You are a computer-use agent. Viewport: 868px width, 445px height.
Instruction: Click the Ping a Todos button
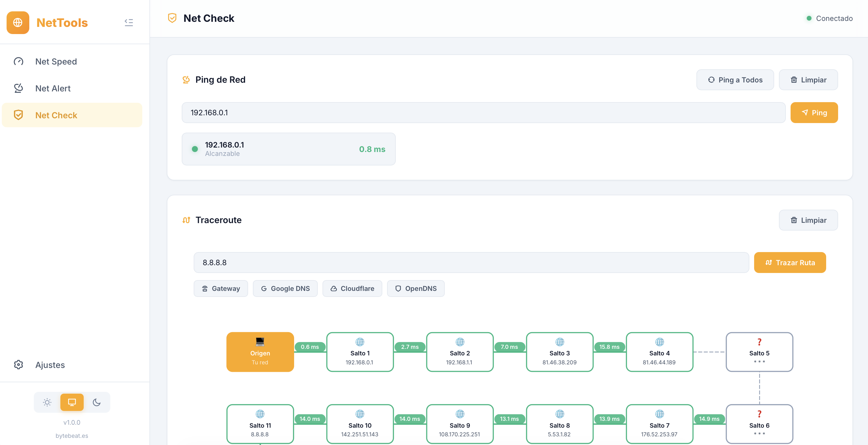pyautogui.click(x=735, y=80)
